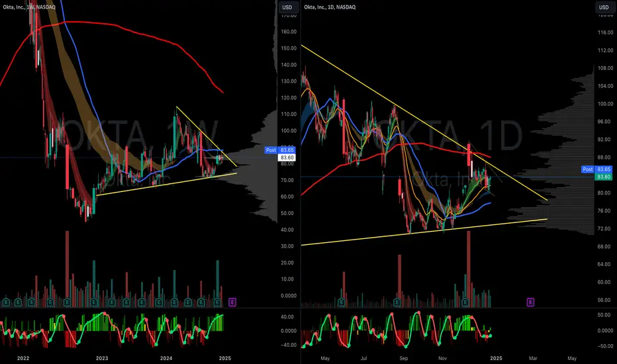Click the green earnings E marker near September on daily chart
This screenshot has height=364, width=617.
(397, 302)
